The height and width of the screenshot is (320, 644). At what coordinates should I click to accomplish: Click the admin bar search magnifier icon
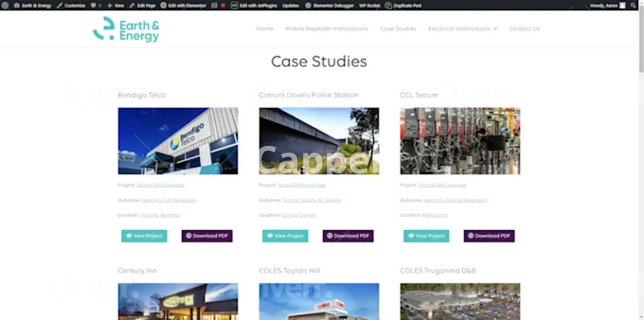(633, 5)
